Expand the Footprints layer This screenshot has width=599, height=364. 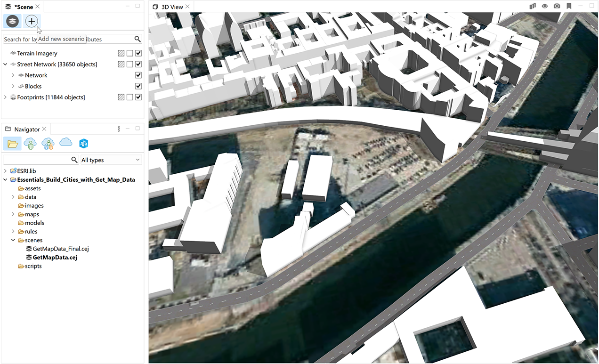click(x=6, y=97)
